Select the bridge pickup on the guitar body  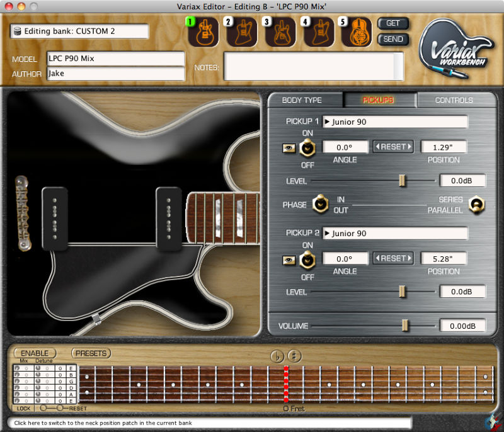[55, 219]
